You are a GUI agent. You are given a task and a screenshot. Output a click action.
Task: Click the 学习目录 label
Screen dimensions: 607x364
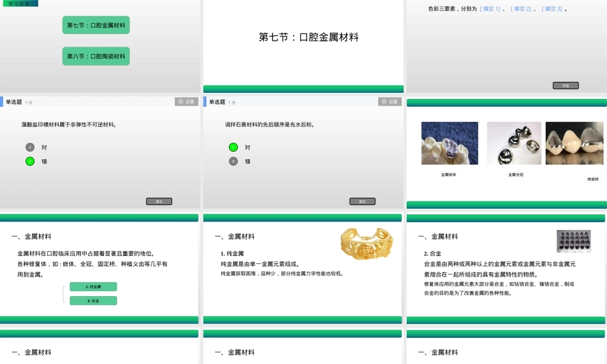20,4
